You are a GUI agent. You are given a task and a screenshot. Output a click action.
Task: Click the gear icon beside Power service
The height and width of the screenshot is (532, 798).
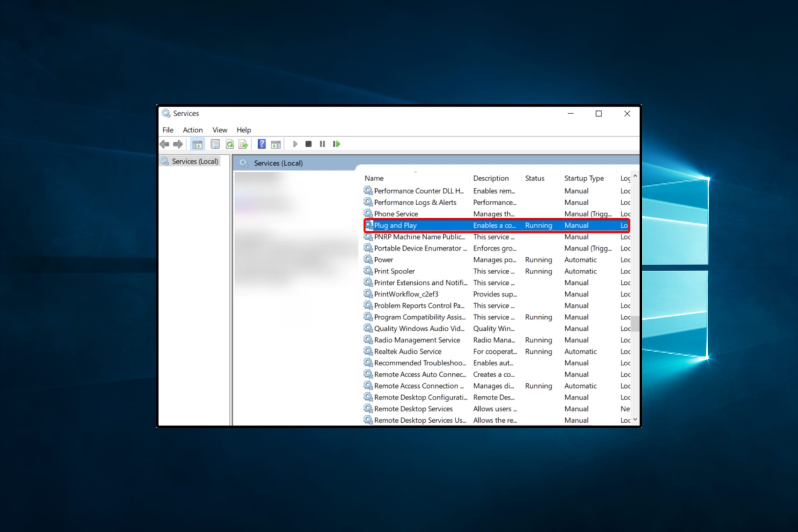coord(368,259)
